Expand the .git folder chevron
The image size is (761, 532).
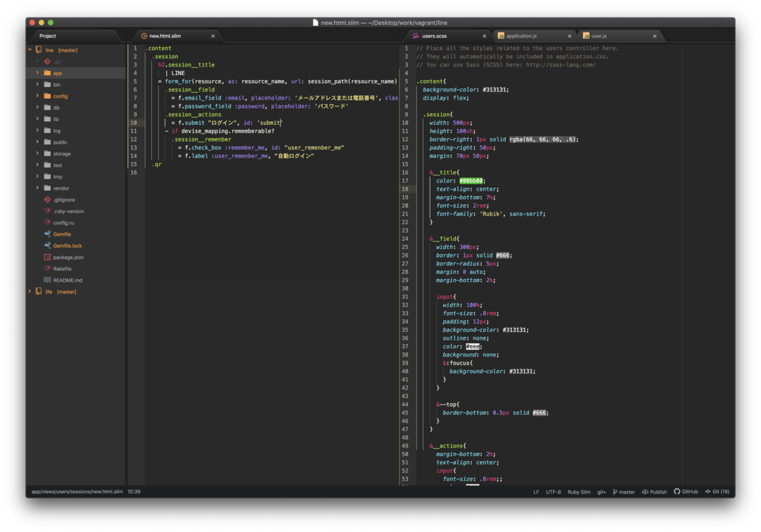tap(38, 62)
